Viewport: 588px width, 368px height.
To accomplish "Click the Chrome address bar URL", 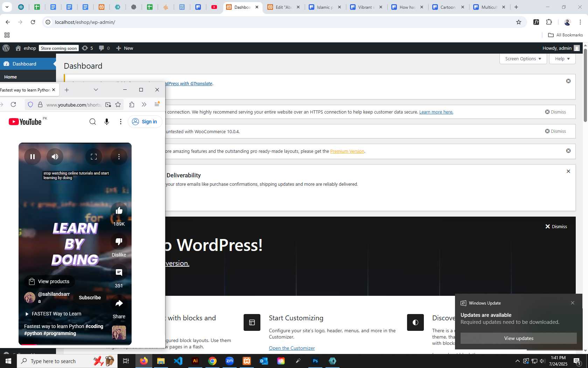I will point(85,22).
